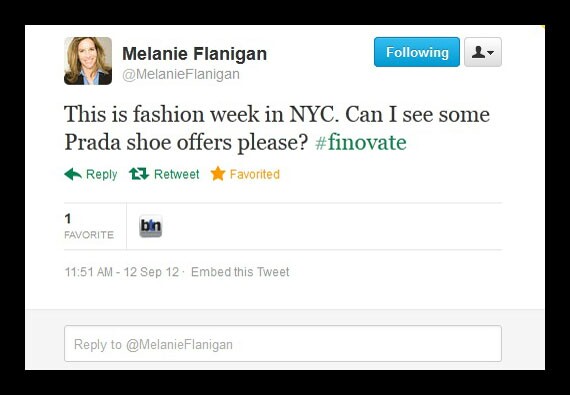This screenshot has width=570, height=395.
Task: Open the #finovate hashtag link
Action: (x=361, y=142)
